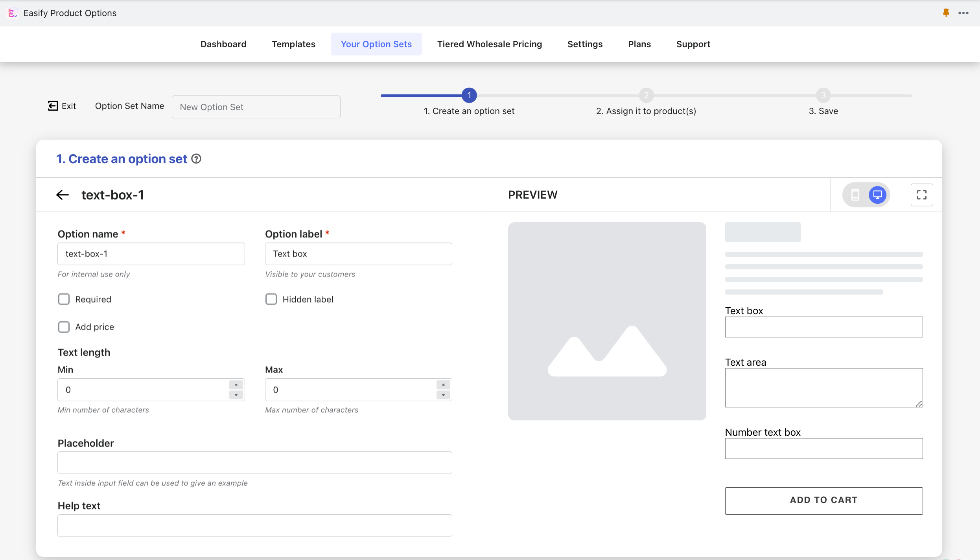Increase Max characters using the up arrow

443,384
